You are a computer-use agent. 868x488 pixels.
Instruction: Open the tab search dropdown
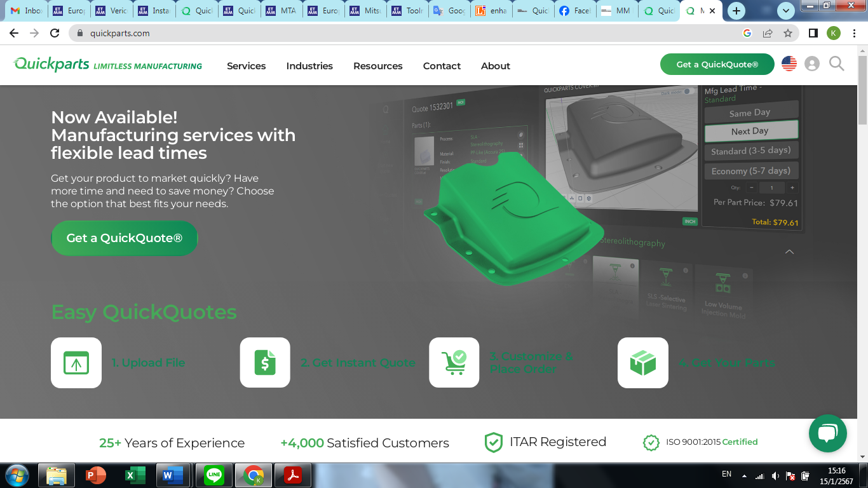pos(787,11)
